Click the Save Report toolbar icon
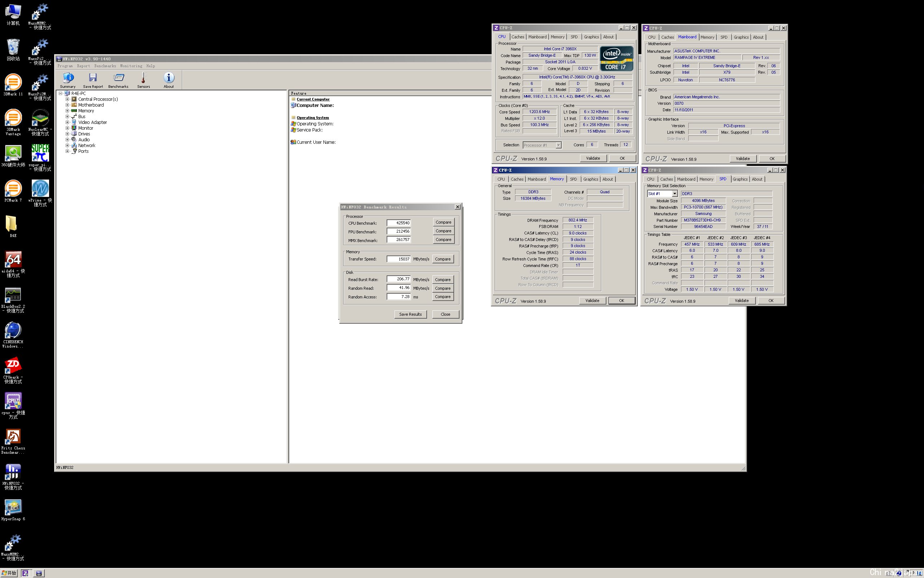 93,80
